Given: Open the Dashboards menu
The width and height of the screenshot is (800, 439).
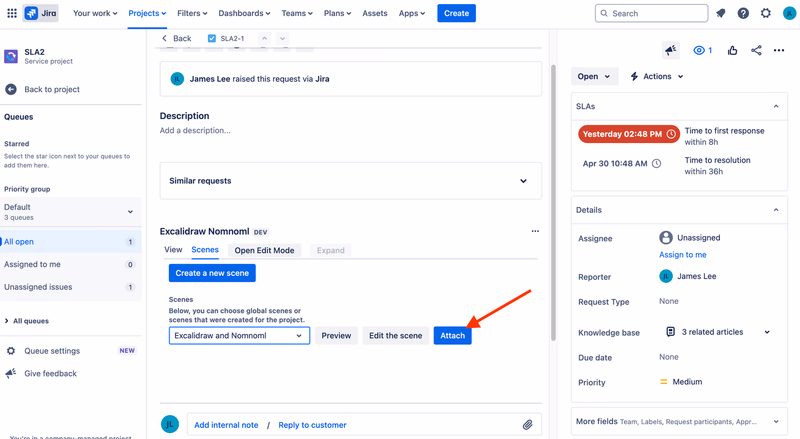Looking at the screenshot, I should [x=244, y=13].
